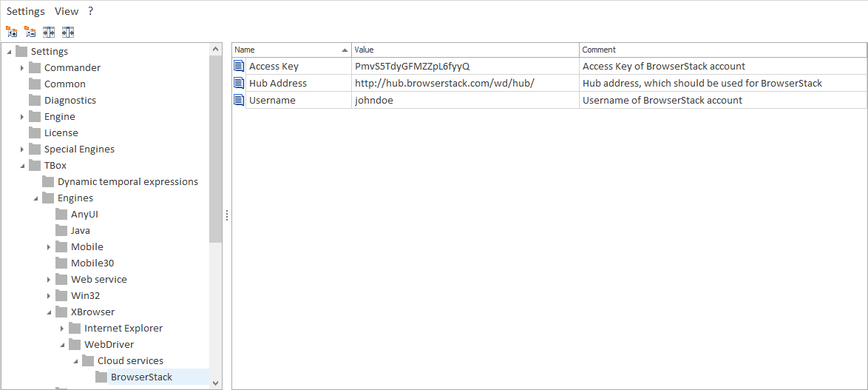
Task: Click the collapse all tree nodes icon
Action: 30,32
